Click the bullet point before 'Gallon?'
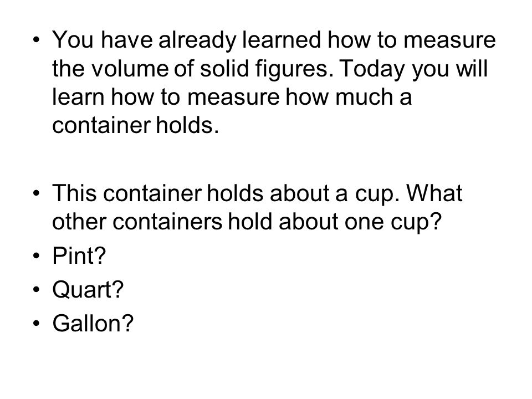The image size is (532, 399). pyautogui.click(x=37, y=323)
